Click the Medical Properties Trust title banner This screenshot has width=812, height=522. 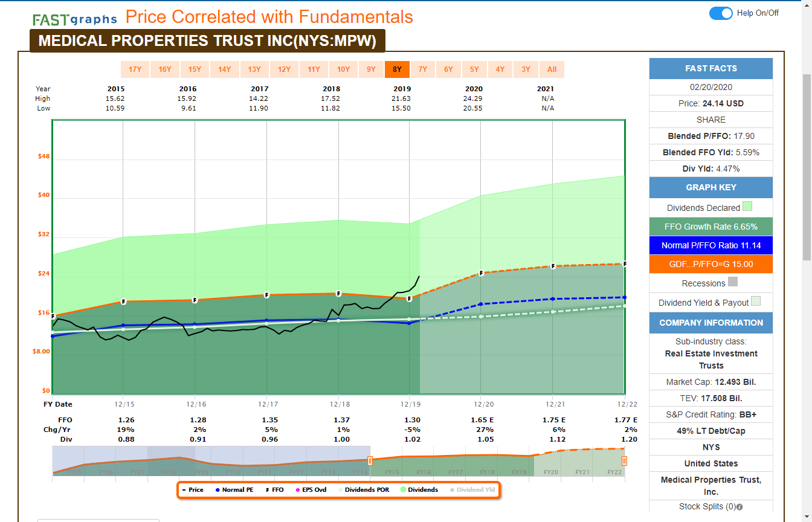click(207, 41)
